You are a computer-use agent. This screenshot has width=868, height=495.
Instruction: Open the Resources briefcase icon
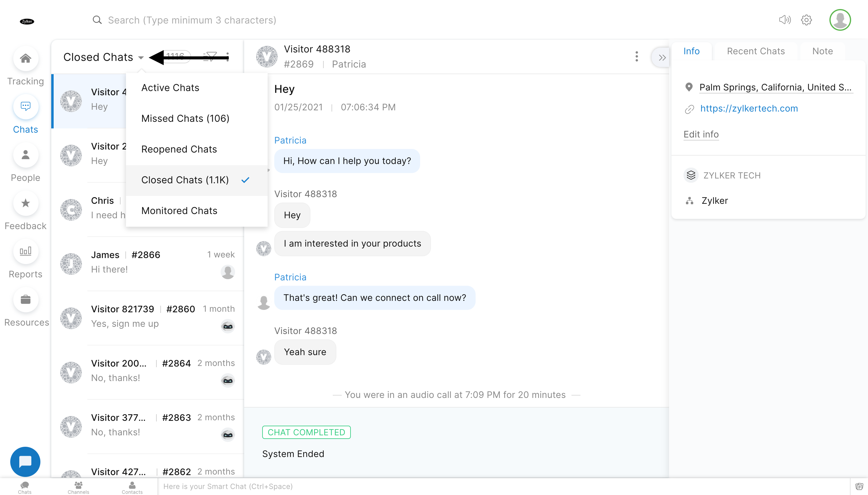click(x=26, y=300)
